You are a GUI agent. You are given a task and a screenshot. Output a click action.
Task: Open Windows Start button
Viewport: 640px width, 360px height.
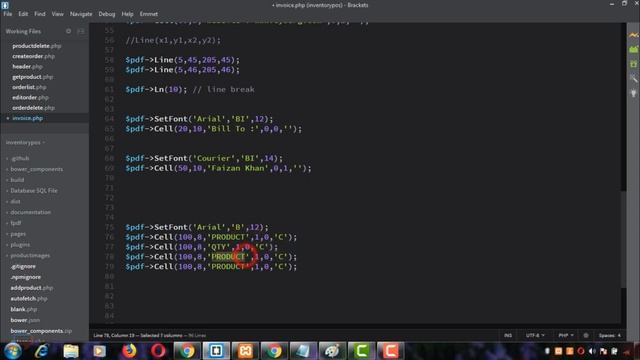(x=12, y=351)
